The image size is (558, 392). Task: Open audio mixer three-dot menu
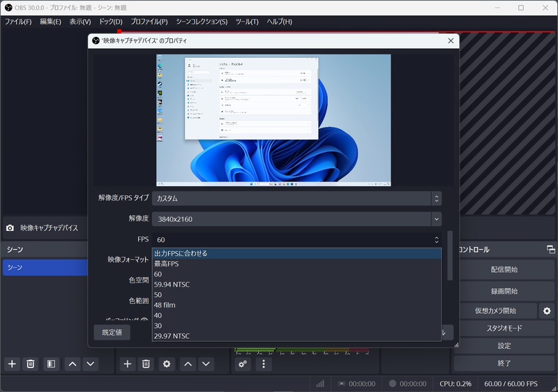click(x=264, y=364)
